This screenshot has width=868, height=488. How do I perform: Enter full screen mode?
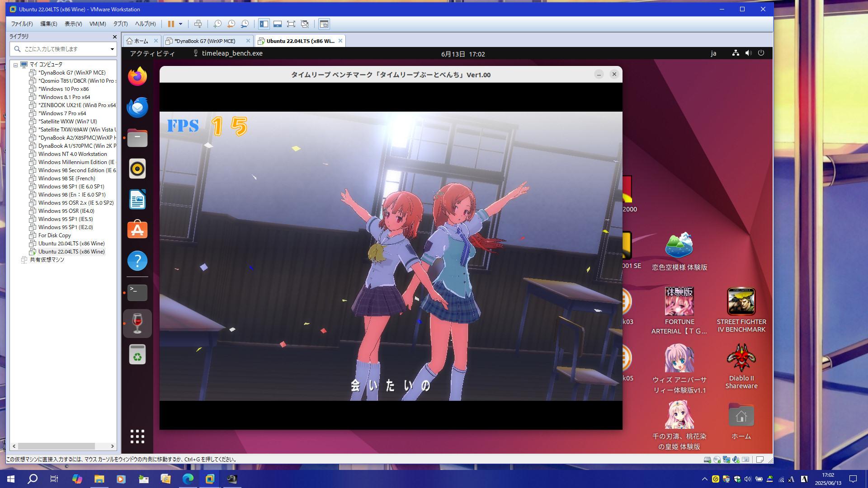(291, 24)
